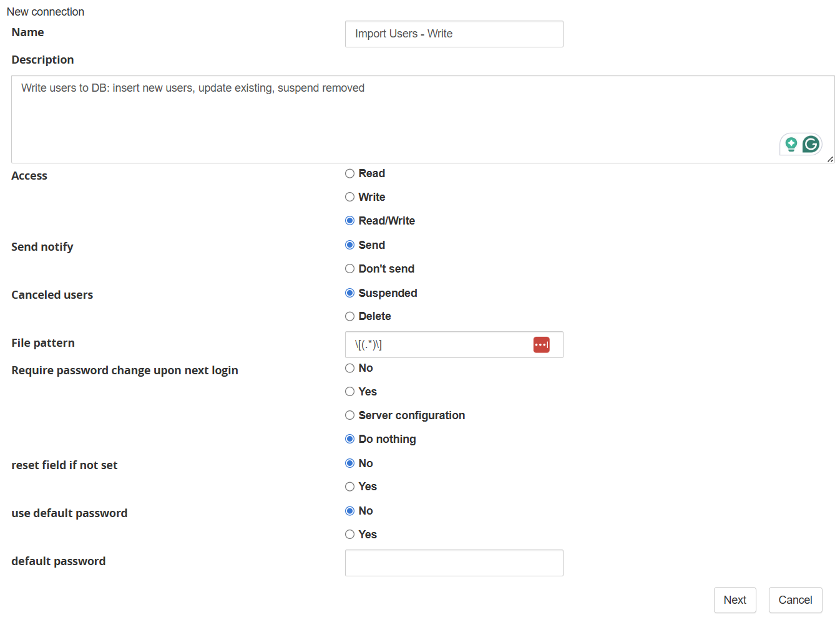Choose Suspended for canceled users

(350, 293)
